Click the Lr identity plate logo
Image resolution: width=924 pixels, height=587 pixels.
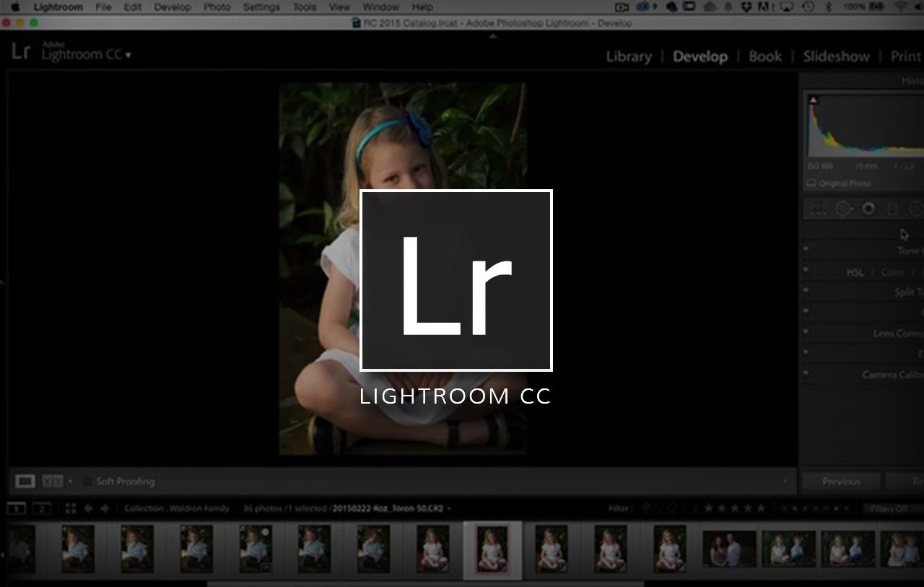[x=21, y=51]
